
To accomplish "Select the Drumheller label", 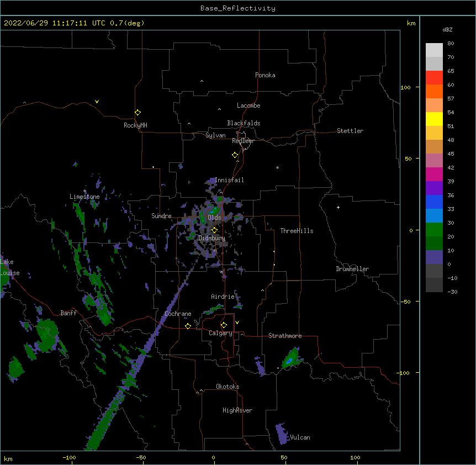I will coord(352,269).
